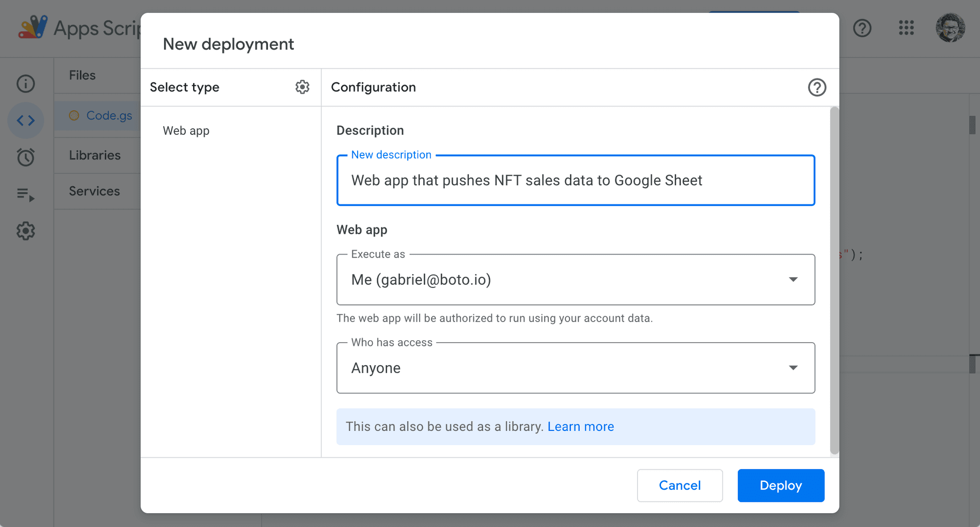Open the Triggers clock icon in sidebar

[x=25, y=157]
